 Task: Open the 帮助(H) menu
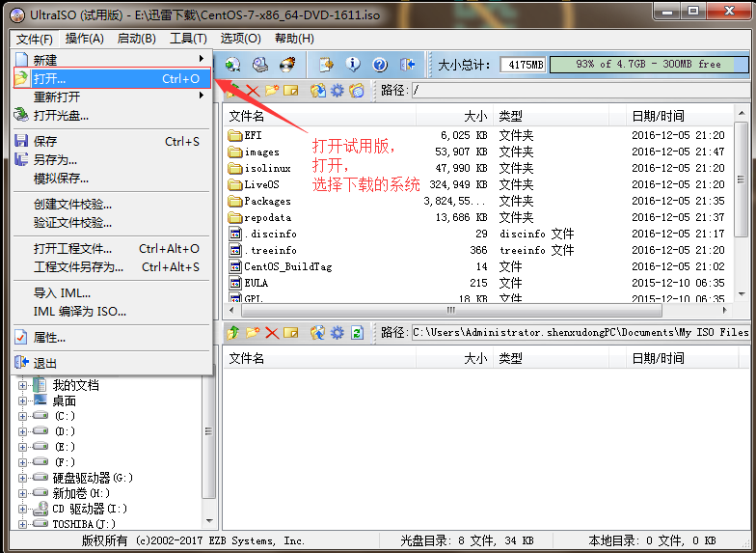click(x=294, y=39)
